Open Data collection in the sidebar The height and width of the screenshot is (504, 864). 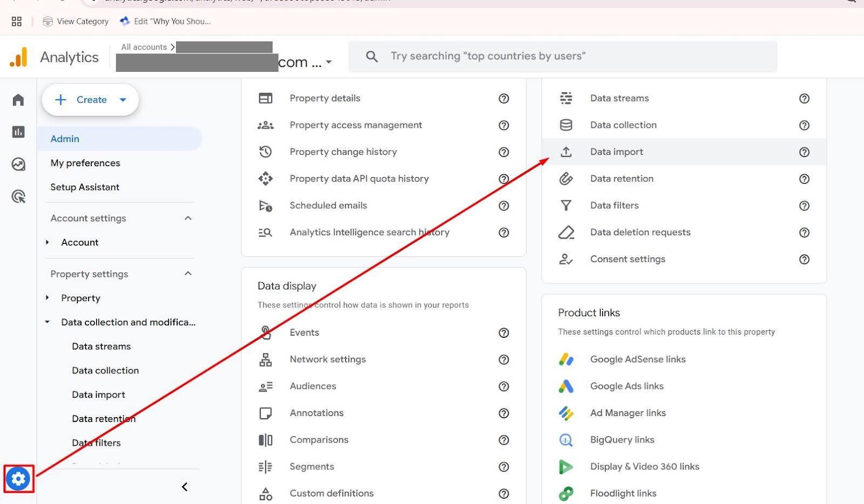pos(105,371)
